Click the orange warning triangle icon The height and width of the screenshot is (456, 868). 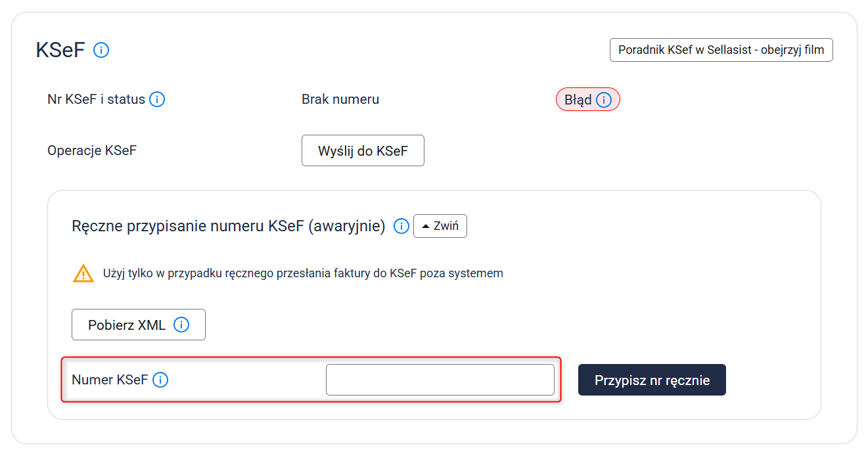(x=83, y=273)
